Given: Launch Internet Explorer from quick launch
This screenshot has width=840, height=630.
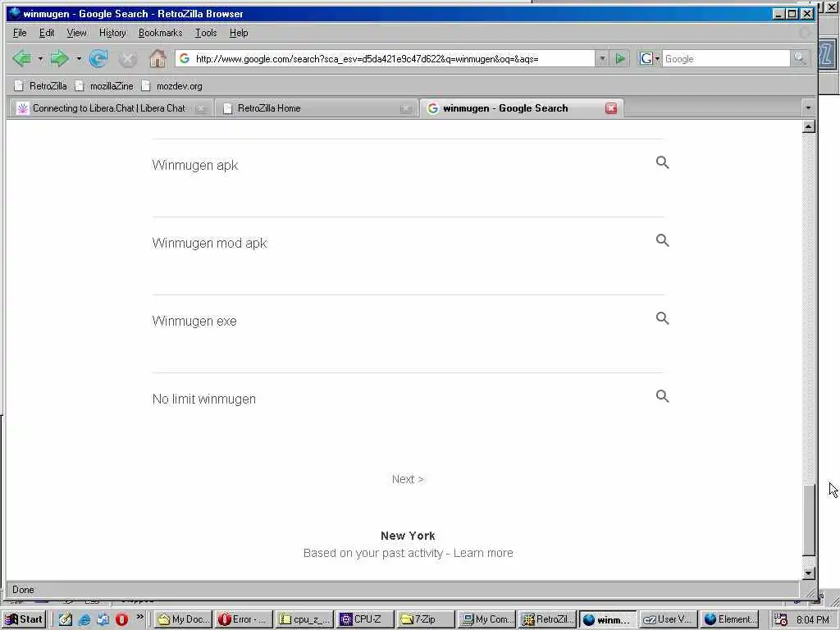Looking at the screenshot, I should pos(84,619).
